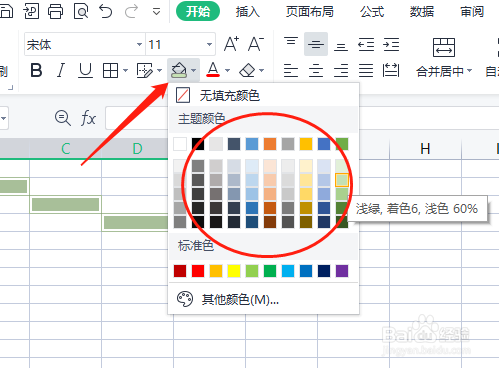This screenshot has height=368, width=499.
Task: Open the 插入 tab
Action: point(247,12)
